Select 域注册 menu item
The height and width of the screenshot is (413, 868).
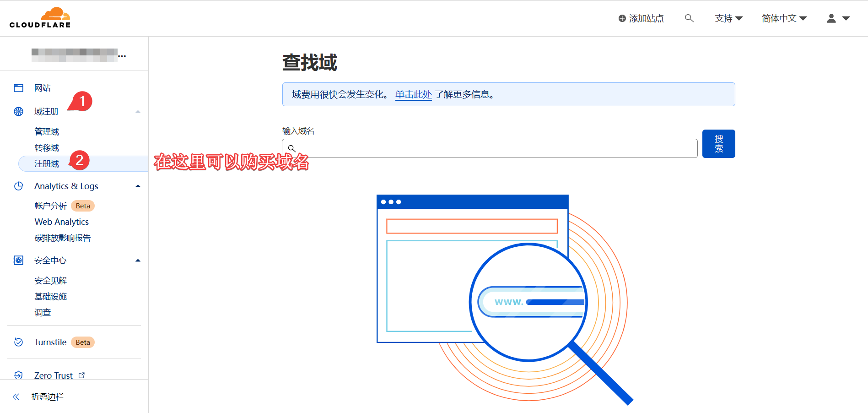coord(46,112)
